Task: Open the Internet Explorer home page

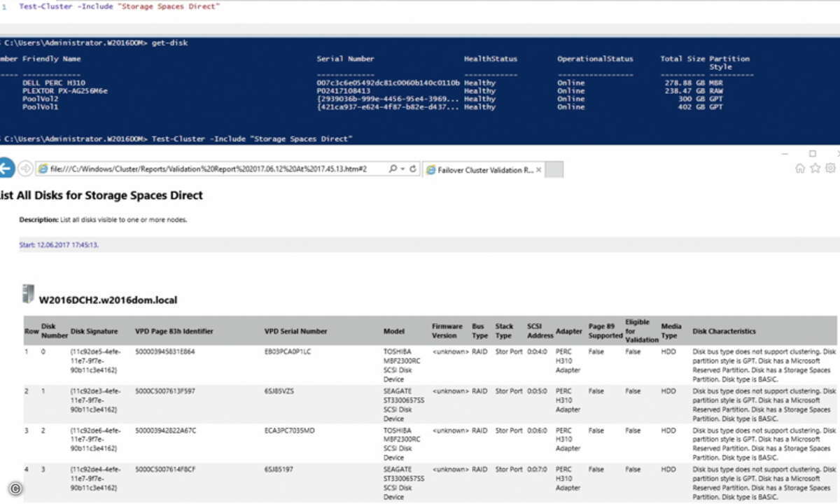Action: pos(800,168)
